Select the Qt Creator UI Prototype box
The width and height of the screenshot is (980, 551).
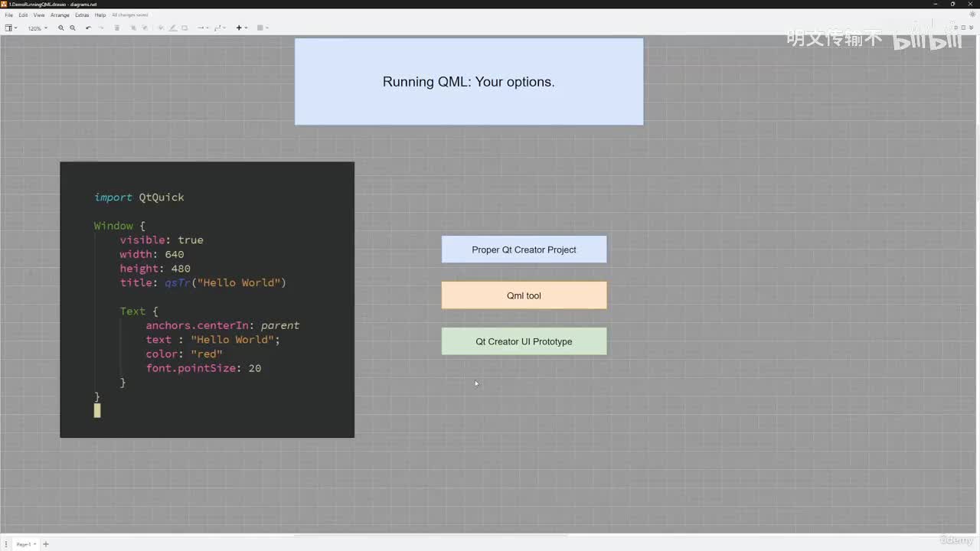tap(524, 341)
